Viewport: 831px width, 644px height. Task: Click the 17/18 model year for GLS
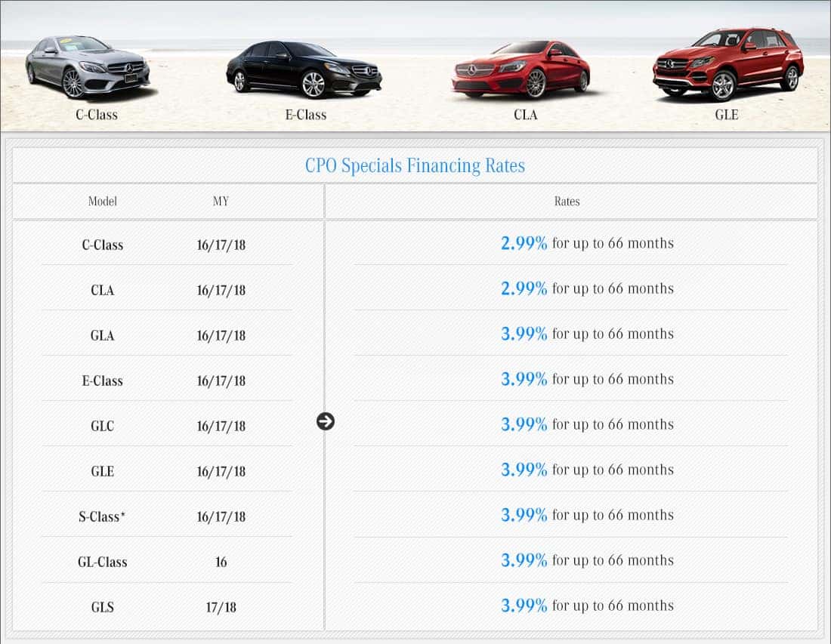point(221,607)
